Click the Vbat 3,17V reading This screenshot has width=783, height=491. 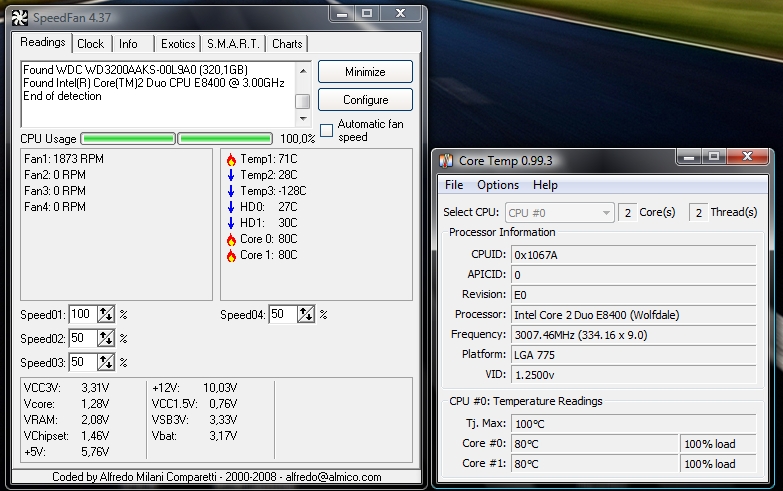(194, 436)
